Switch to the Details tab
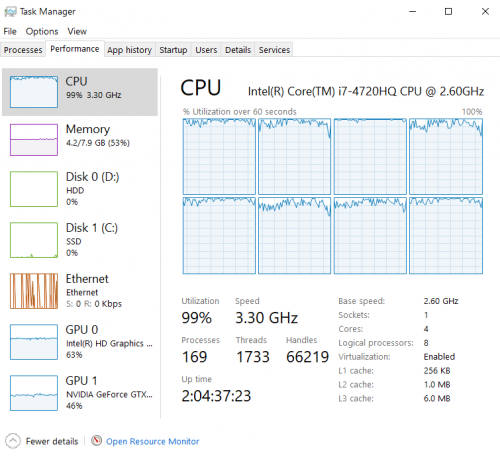 [238, 50]
